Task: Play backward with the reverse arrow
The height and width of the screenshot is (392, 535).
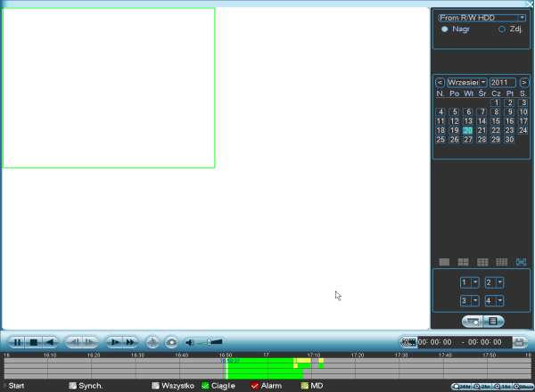Action: pyautogui.click(x=49, y=342)
